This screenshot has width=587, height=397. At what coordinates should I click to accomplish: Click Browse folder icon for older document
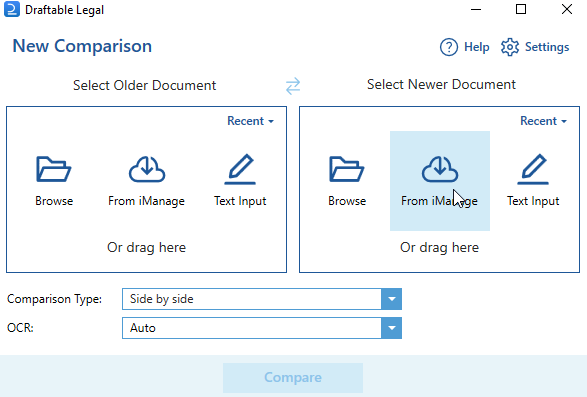point(54,169)
